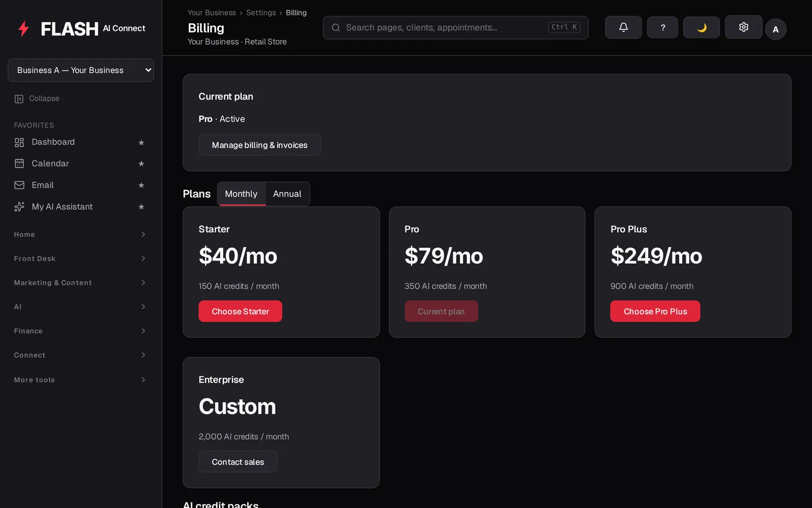Toggle the My AI Assistant favorite star
Viewport: 812px width, 508px height.
click(x=141, y=207)
